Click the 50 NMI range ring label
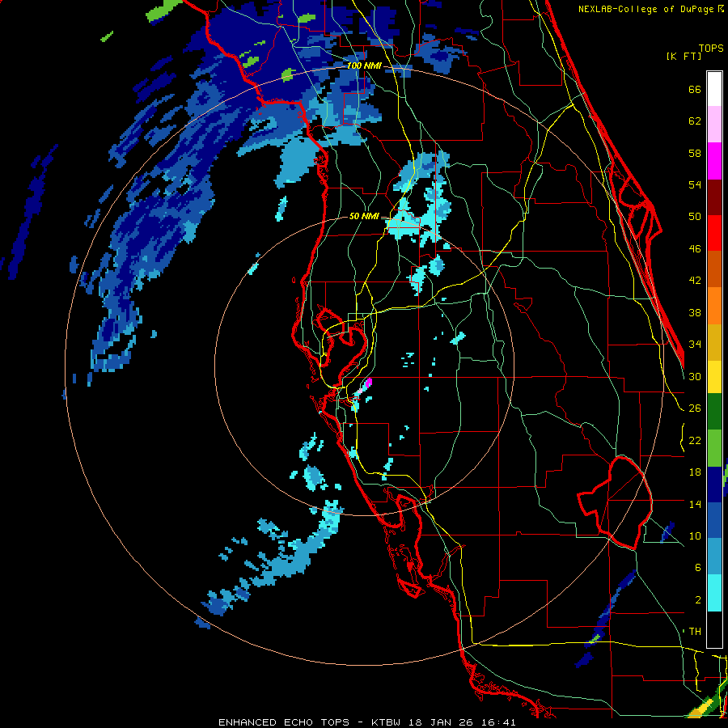This screenshot has height=728, width=728. (363, 216)
